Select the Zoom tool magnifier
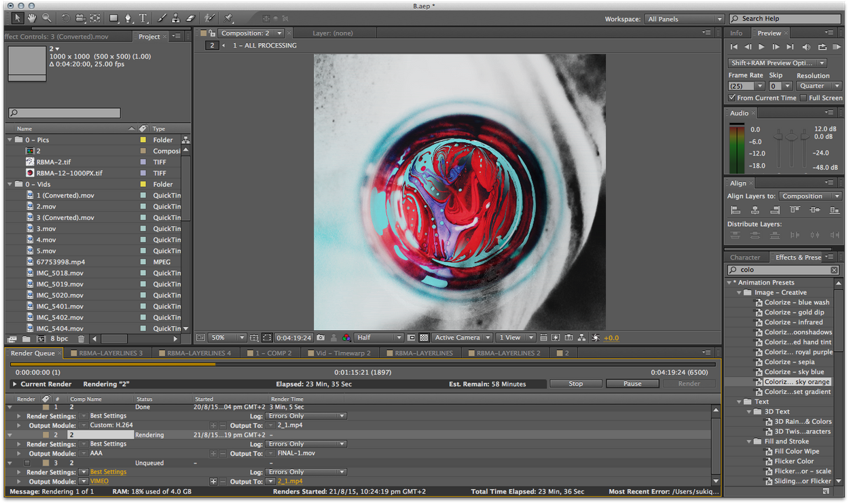Viewport: 849px width, 504px height. [46, 18]
